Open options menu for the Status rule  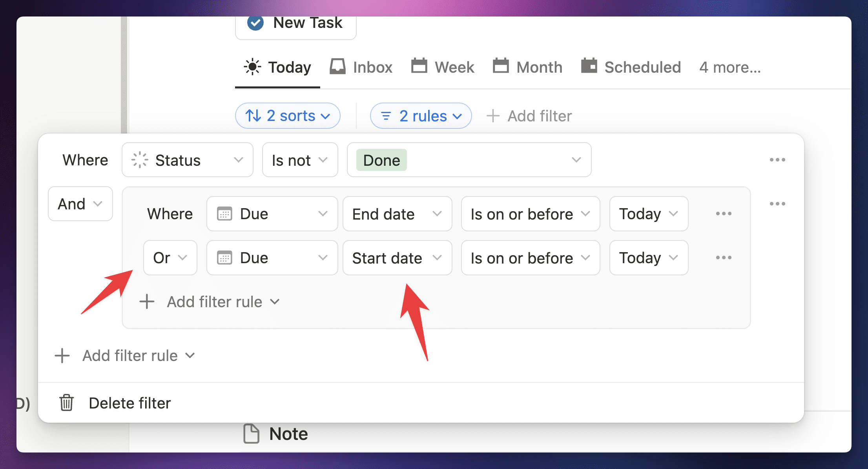777,160
